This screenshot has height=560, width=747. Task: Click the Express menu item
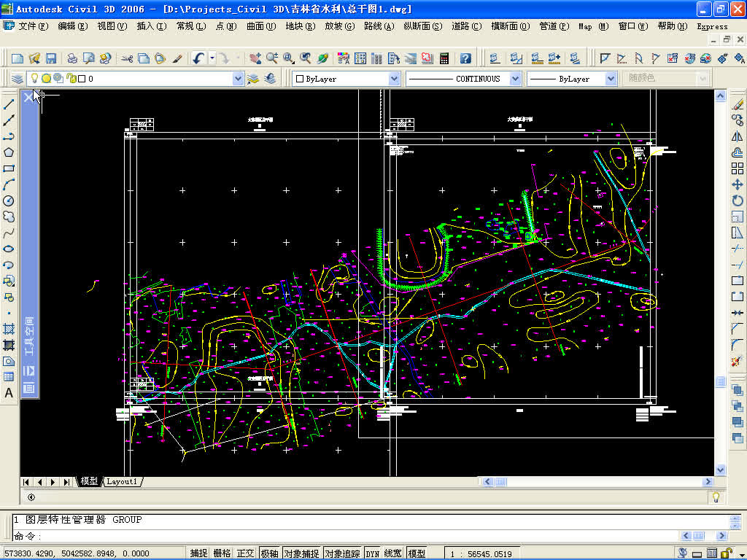tap(711, 26)
